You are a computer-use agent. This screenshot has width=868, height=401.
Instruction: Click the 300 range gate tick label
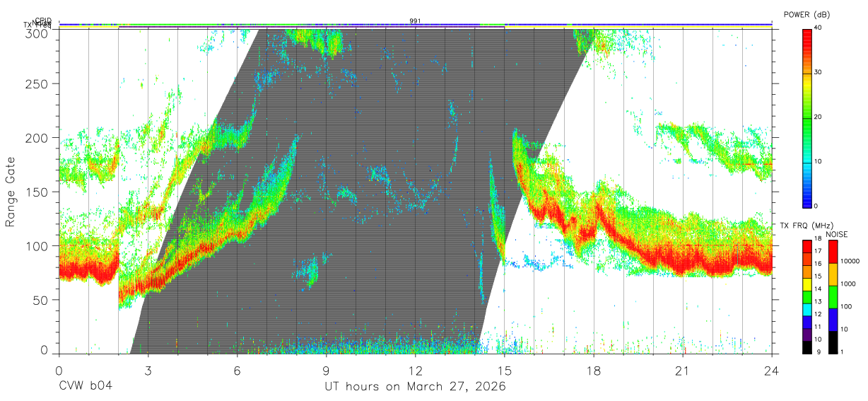(38, 33)
